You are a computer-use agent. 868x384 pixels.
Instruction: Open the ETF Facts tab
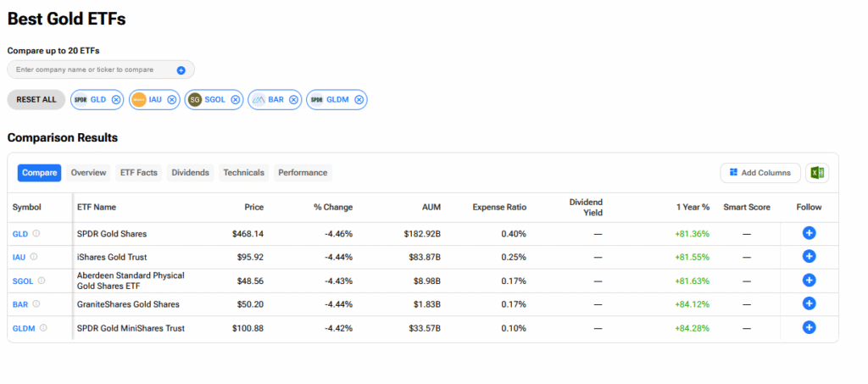click(138, 173)
